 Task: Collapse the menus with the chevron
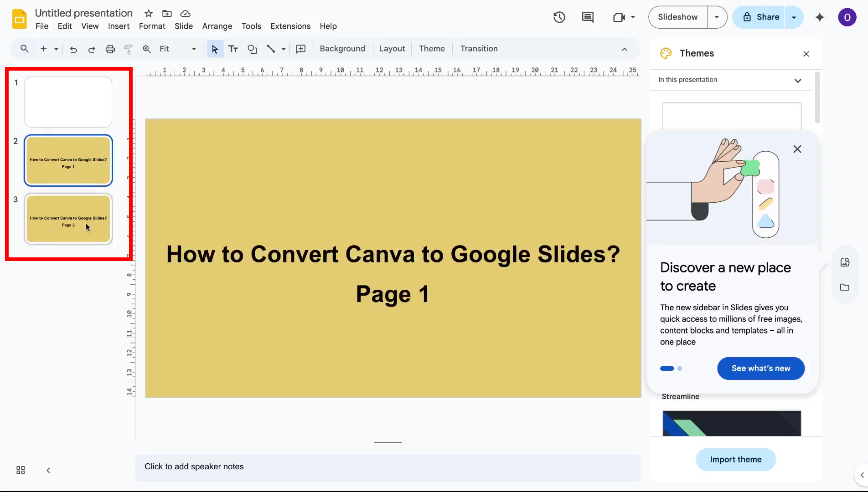click(624, 49)
